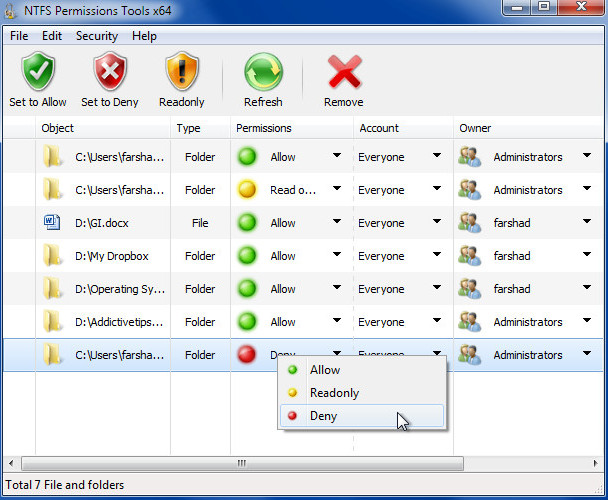
Task: Click the green circle in the D:\Addictivetips... row
Action: pyautogui.click(x=247, y=322)
